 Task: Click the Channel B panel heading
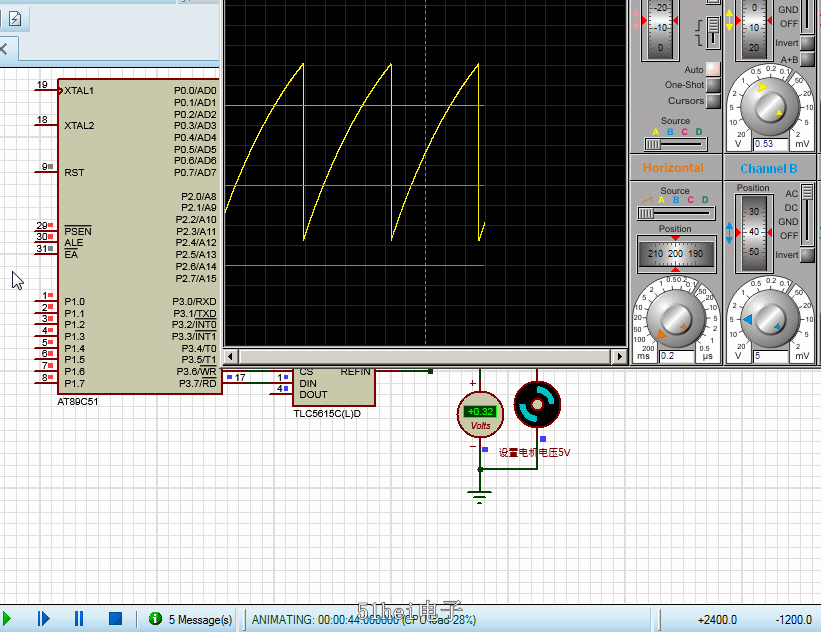pyautogui.click(x=769, y=169)
